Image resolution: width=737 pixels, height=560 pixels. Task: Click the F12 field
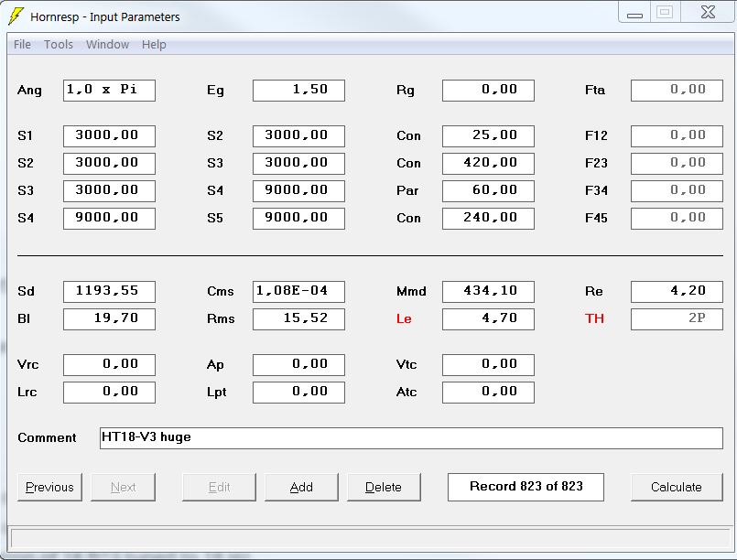[677, 135]
